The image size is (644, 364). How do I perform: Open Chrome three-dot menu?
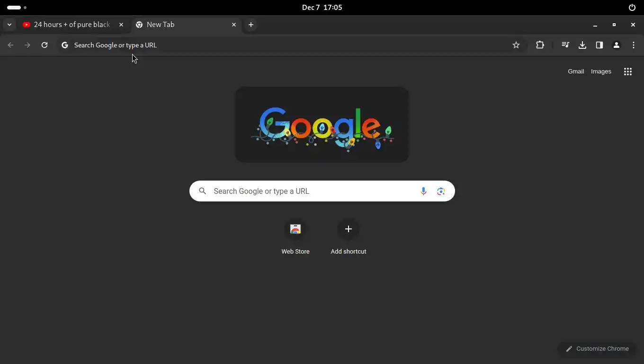634,45
